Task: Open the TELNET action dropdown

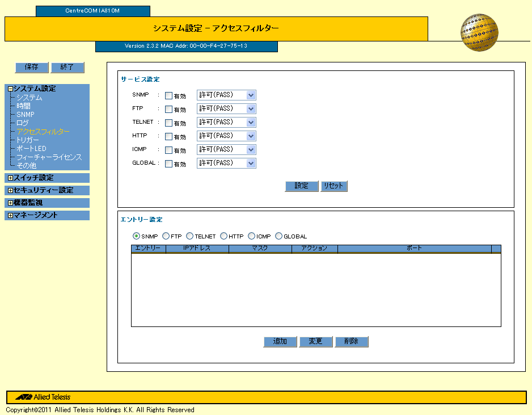Action: (x=226, y=122)
